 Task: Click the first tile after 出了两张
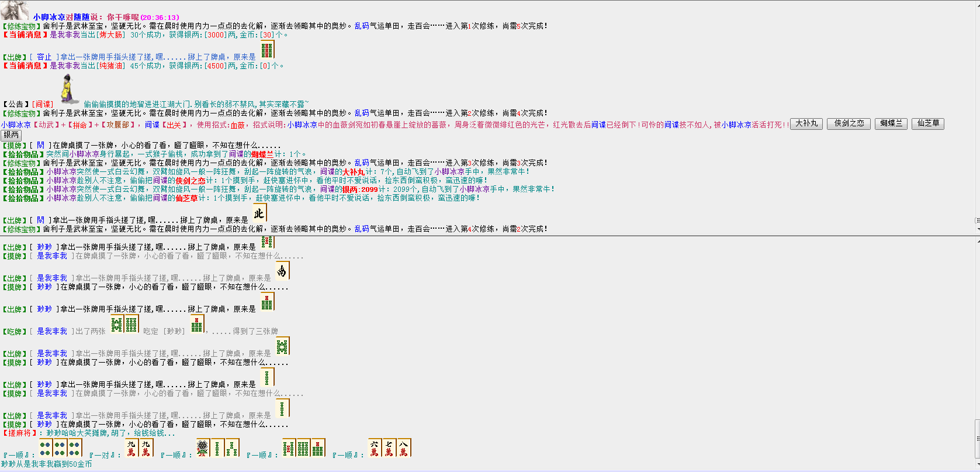[x=117, y=324]
